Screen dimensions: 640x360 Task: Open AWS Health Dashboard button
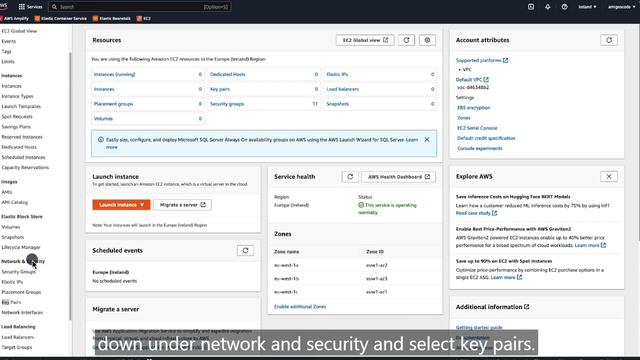pyautogui.click(x=398, y=177)
